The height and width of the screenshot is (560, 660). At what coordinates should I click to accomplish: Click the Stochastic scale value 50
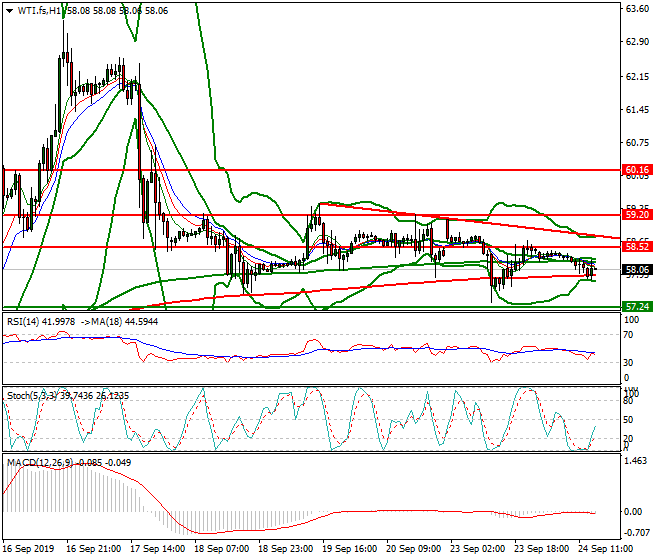[628, 420]
